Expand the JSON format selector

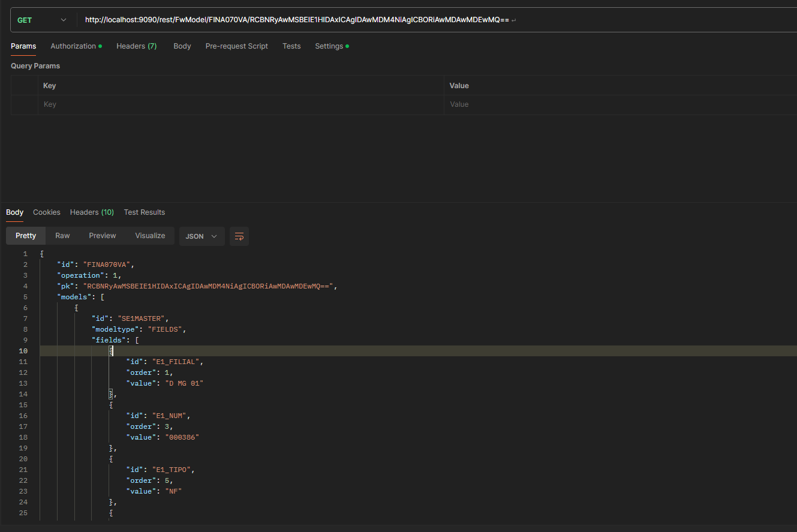(x=201, y=236)
